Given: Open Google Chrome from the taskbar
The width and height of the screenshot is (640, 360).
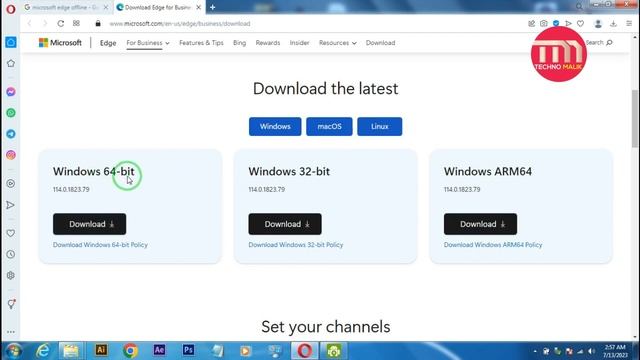Looking at the screenshot, I should pyautogui.click(x=130, y=351).
